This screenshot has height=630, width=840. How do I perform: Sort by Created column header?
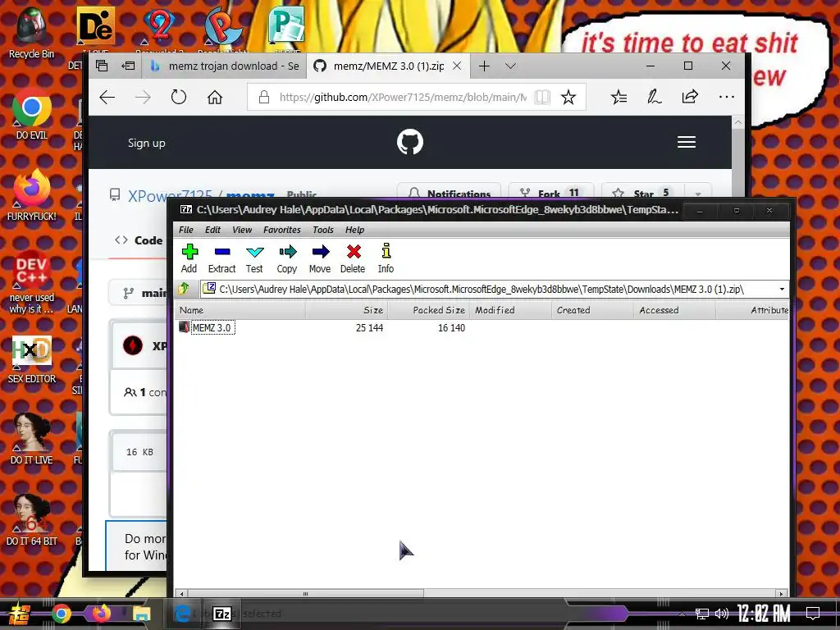(592, 310)
